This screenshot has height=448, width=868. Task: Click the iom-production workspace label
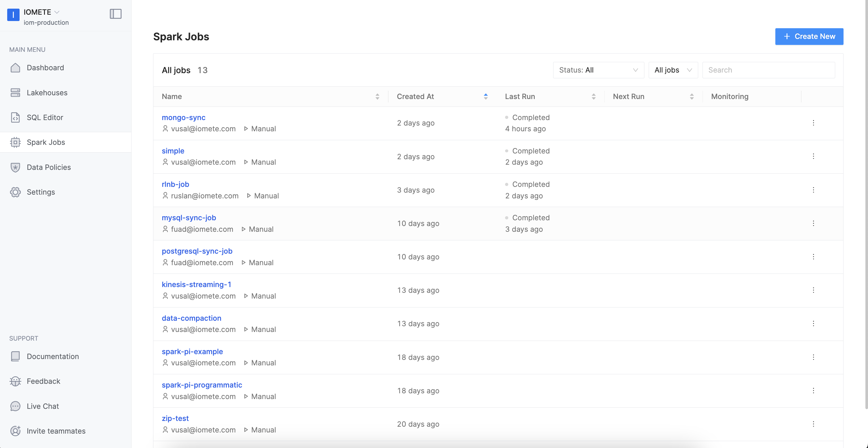click(46, 22)
